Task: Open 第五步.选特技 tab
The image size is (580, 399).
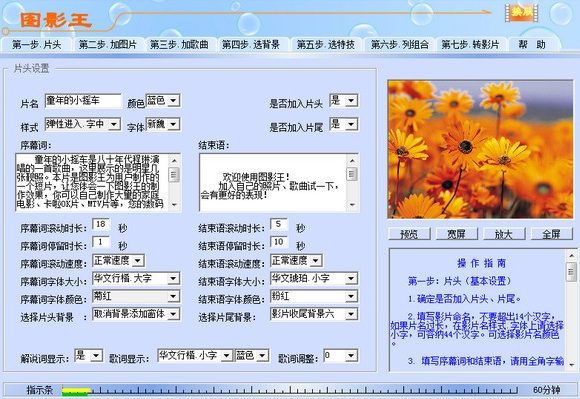Action: (x=326, y=45)
